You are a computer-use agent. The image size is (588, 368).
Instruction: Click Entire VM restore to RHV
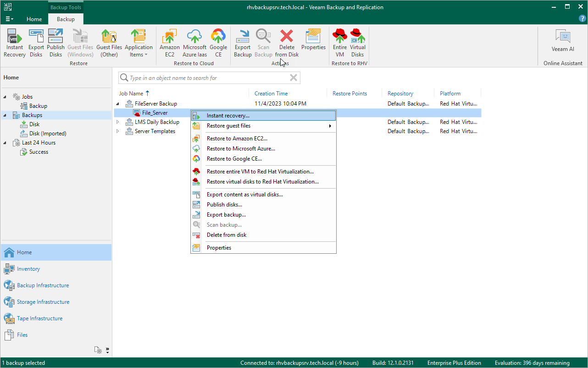point(340,43)
